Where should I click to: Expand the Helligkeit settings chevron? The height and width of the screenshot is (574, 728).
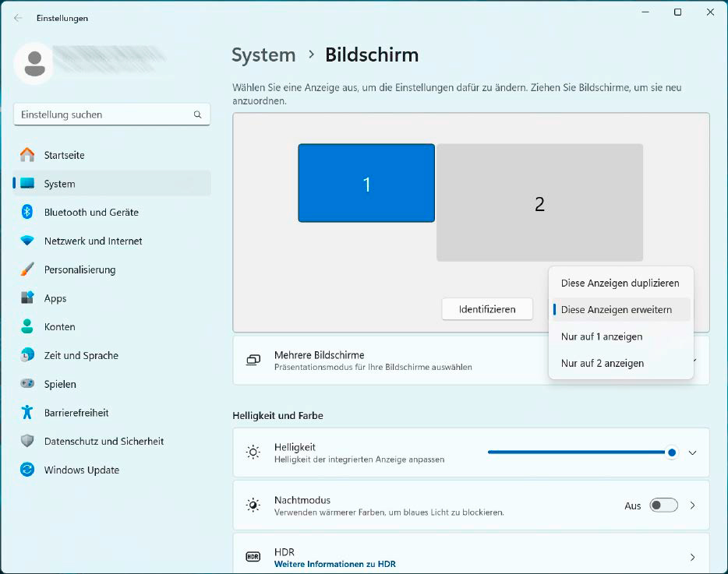694,453
